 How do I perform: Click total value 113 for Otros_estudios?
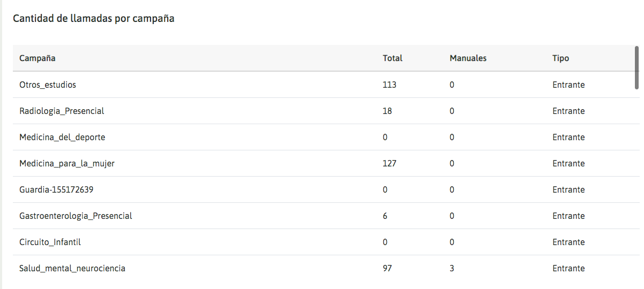pyautogui.click(x=390, y=85)
